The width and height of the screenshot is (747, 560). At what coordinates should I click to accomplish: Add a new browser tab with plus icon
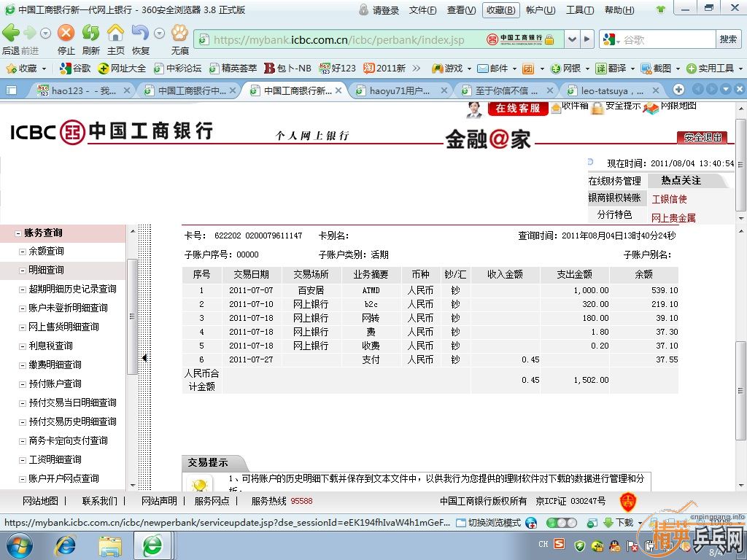[x=678, y=90]
